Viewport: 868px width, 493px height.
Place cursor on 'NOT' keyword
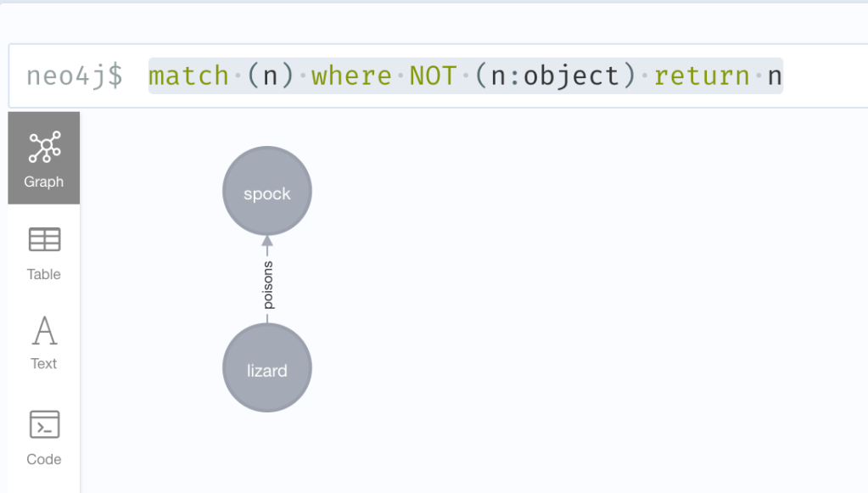point(434,76)
